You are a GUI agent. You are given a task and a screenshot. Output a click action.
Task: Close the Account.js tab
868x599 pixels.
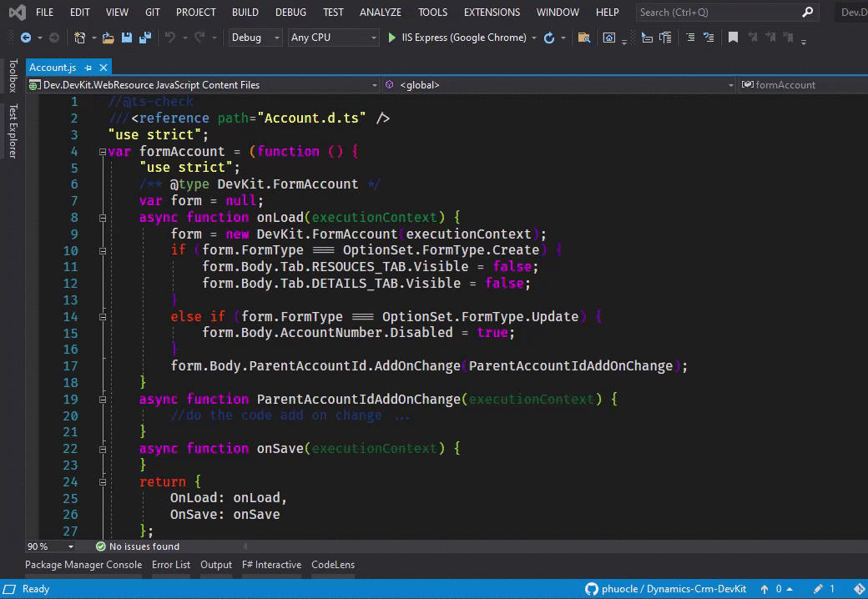(103, 68)
